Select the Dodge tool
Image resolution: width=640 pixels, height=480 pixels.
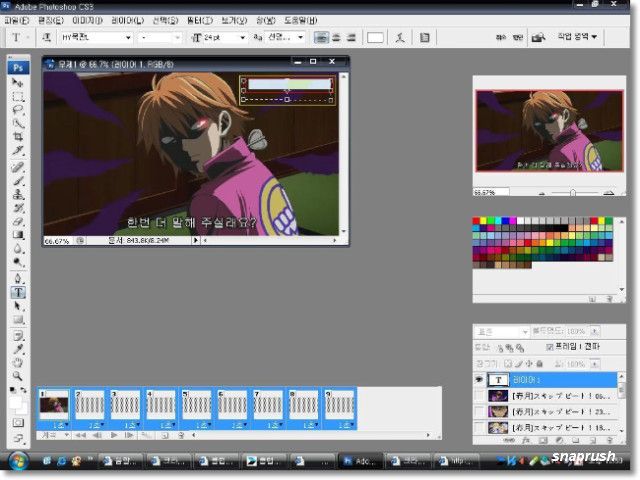[x=18, y=262]
